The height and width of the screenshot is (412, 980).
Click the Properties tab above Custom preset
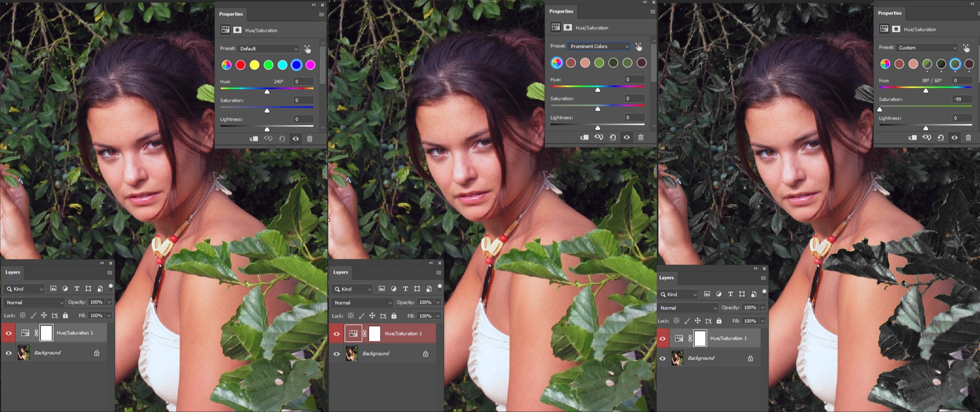(889, 13)
